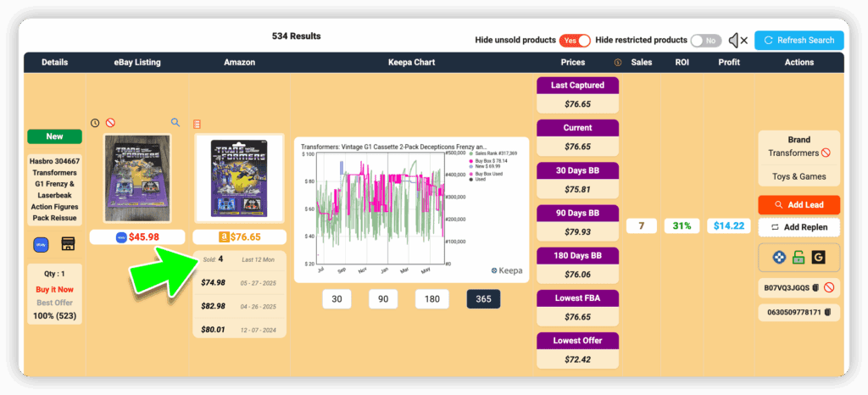Click the coin icon beside Prices header
Image resolution: width=868 pixels, height=395 pixels.
(618, 63)
